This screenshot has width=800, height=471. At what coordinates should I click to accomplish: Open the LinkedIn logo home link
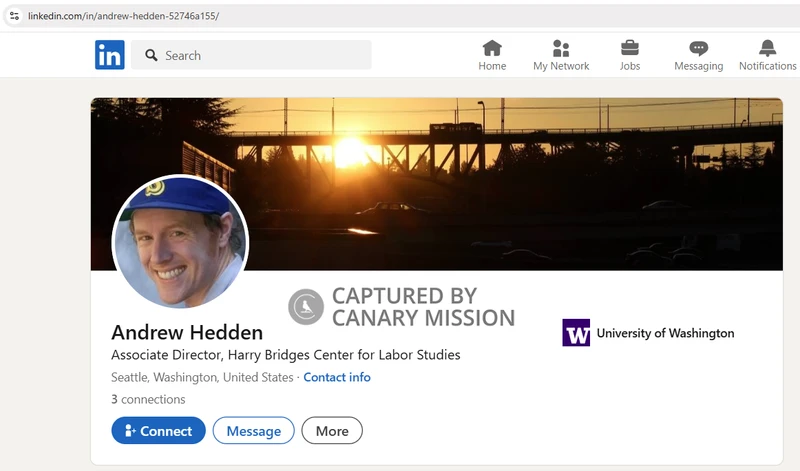coord(109,55)
